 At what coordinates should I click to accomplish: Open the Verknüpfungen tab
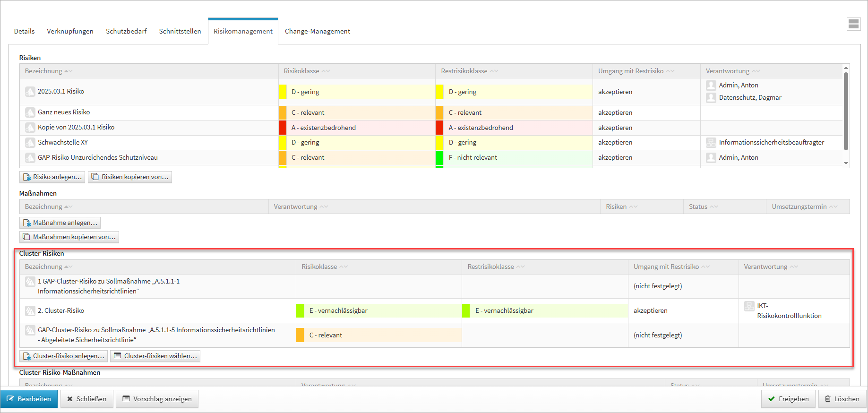click(70, 31)
